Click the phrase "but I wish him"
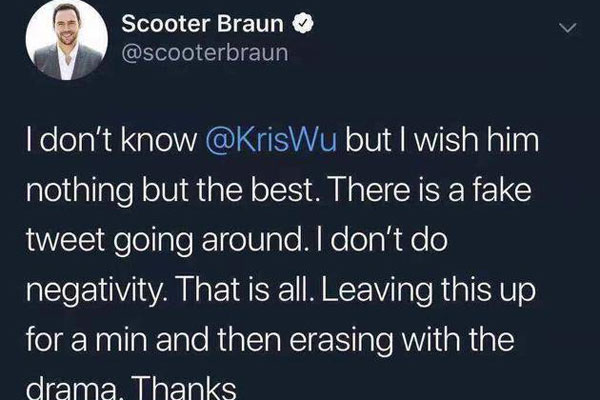Image resolution: width=600 pixels, height=400 pixels. (443, 143)
